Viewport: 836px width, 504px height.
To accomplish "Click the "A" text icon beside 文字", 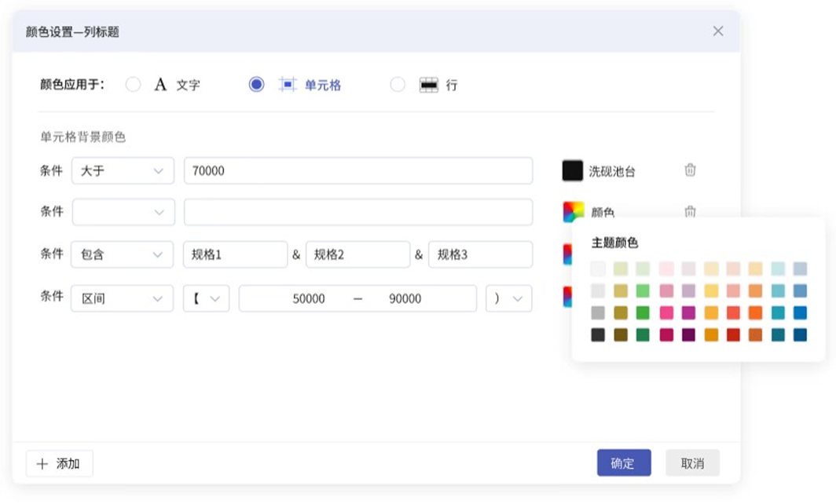I will click(159, 83).
